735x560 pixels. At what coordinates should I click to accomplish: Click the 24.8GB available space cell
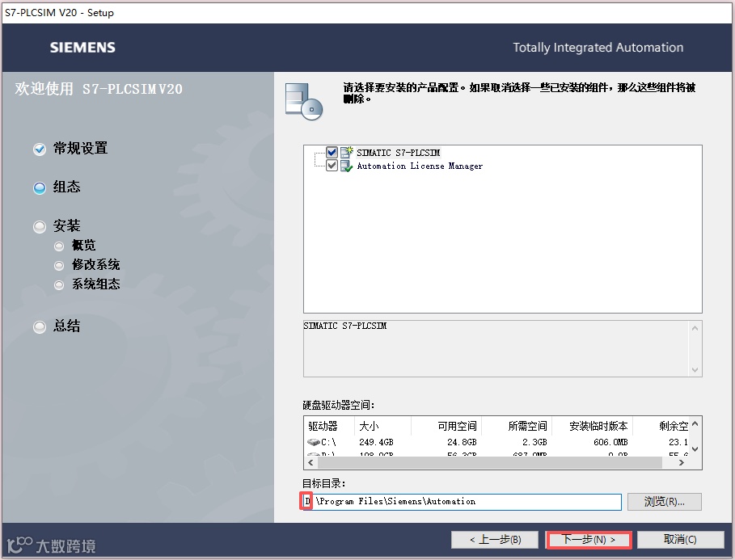tap(462, 442)
